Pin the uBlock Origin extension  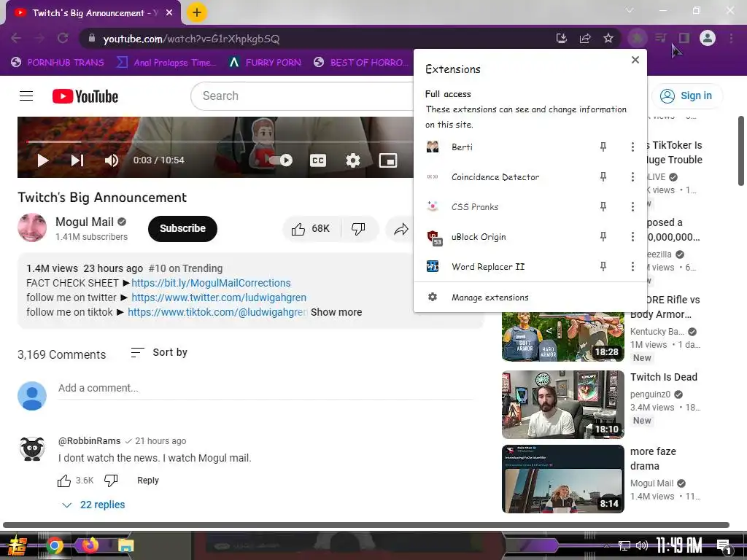[x=603, y=237]
